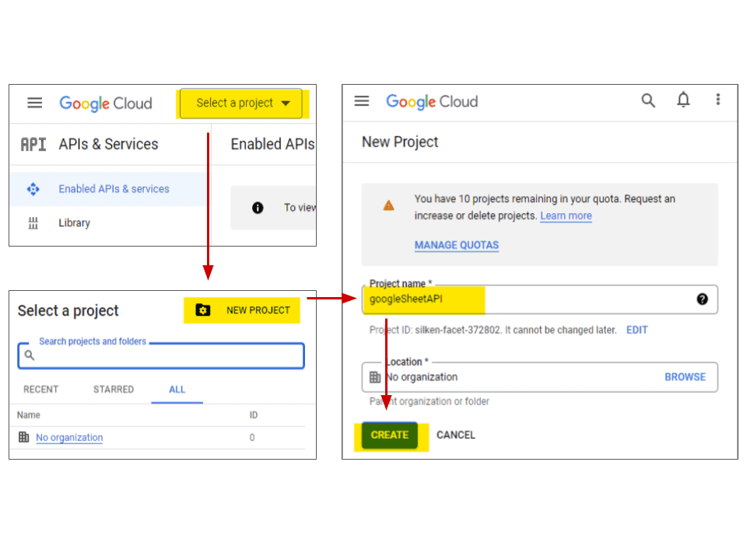Viewport: 747px width, 560px height.
Task: Go to the Library menu item
Action: tap(75, 223)
